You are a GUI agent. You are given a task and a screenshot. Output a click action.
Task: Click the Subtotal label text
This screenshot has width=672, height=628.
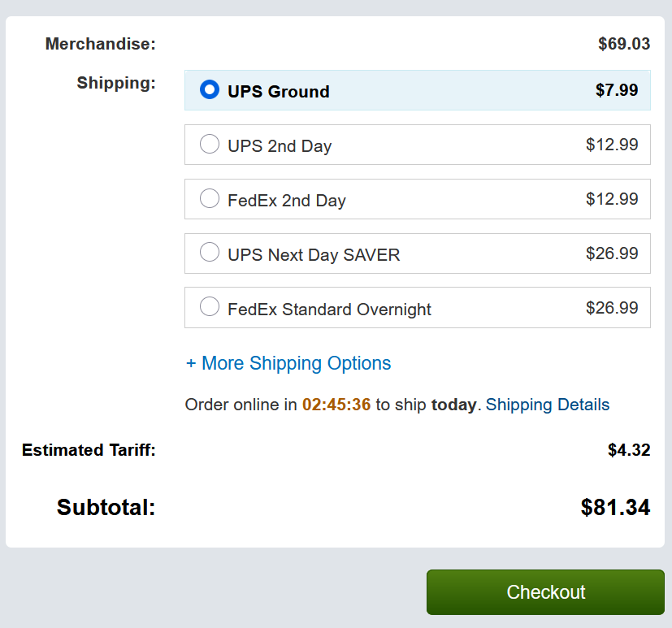[106, 508]
